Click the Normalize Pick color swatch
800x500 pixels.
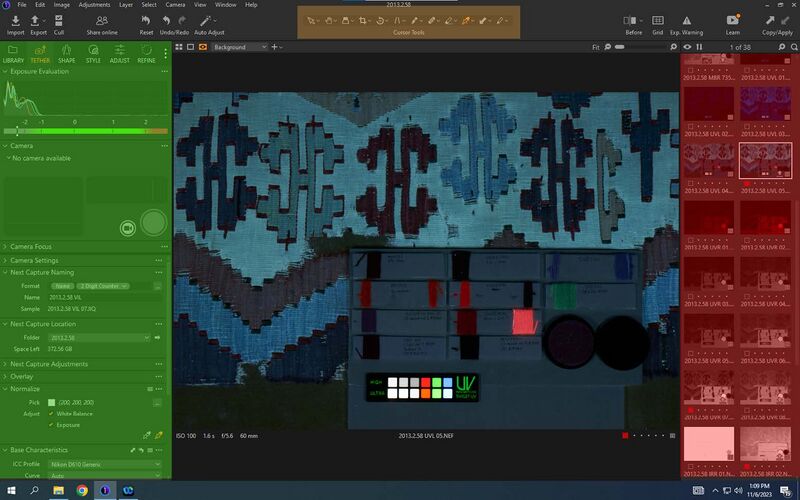(x=52, y=403)
